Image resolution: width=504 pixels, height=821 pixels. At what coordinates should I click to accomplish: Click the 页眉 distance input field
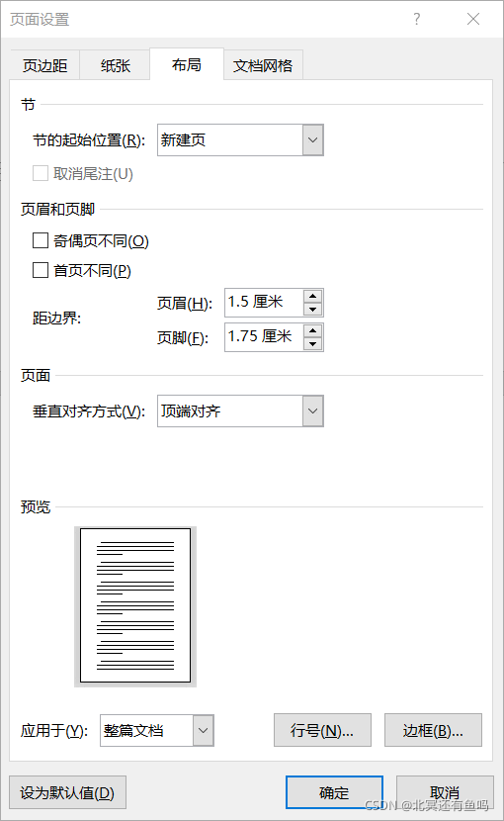(264, 302)
